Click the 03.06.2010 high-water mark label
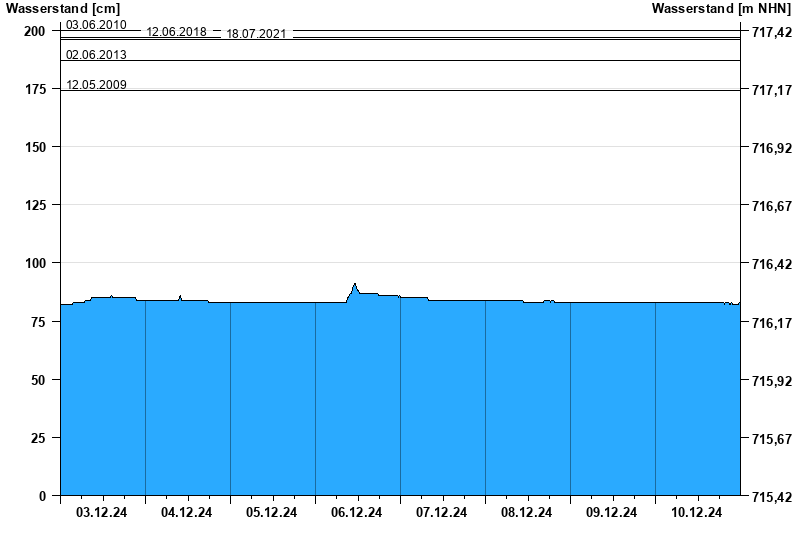Viewport: 800px width, 550px height. tap(96, 24)
